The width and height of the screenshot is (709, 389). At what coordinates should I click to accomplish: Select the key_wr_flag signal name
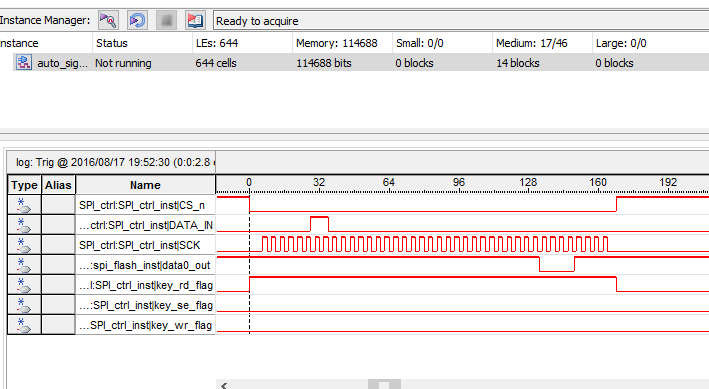pos(145,325)
